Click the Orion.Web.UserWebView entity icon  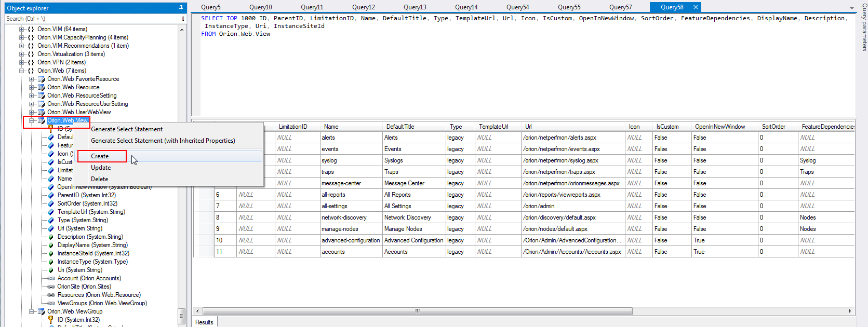click(42, 112)
